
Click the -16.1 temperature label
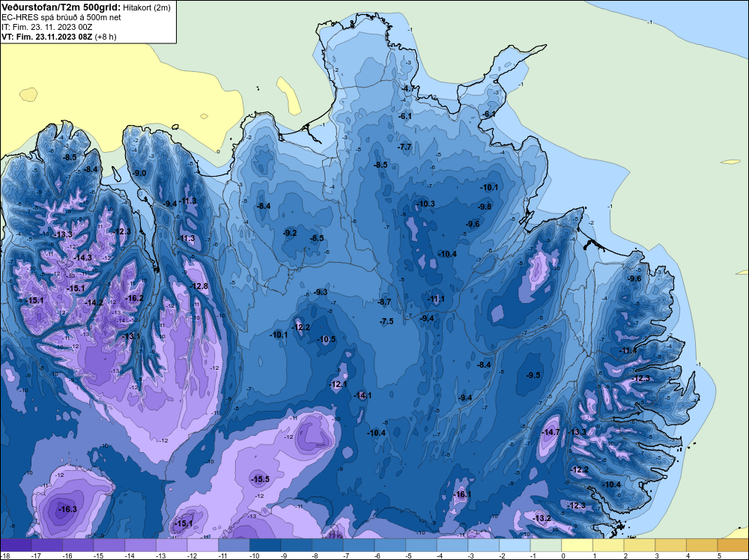tap(462, 494)
